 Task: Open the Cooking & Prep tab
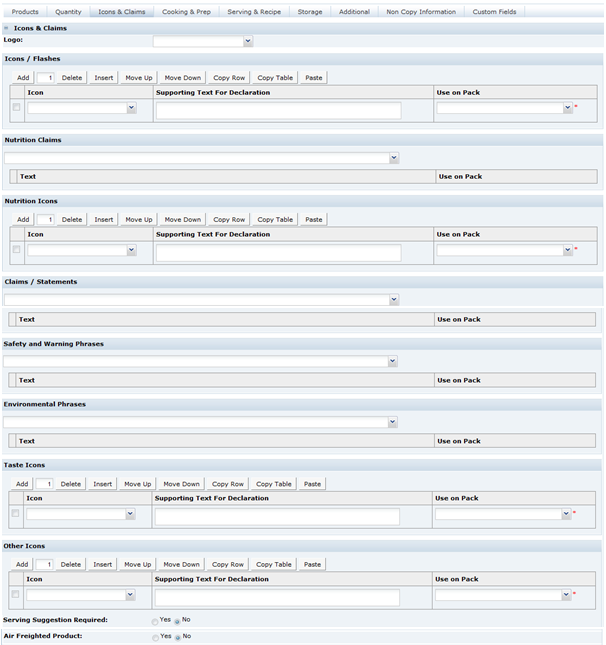pyautogui.click(x=186, y=12)
